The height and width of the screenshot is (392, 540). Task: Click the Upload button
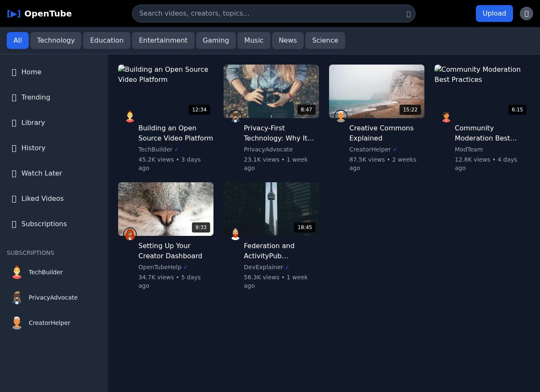tap(494, 13)
